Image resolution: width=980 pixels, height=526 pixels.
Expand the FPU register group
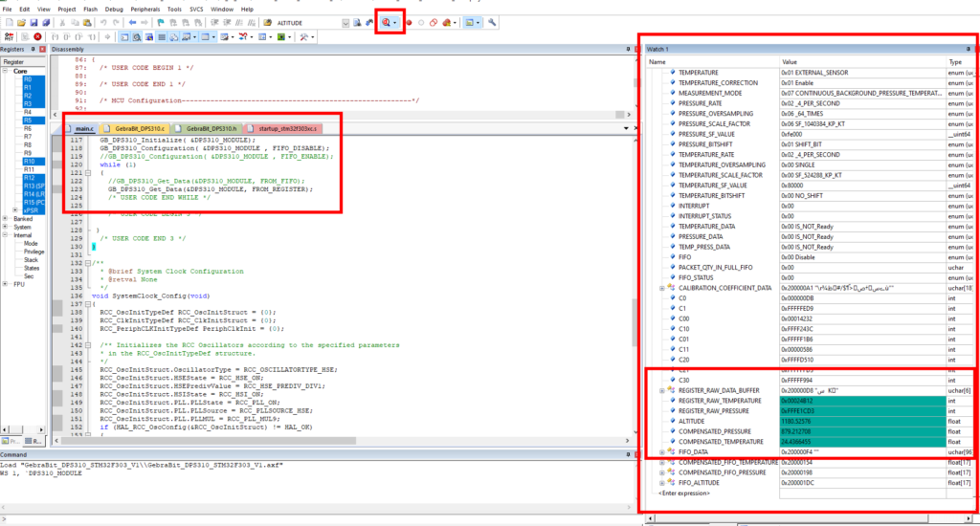pos(6,284)
